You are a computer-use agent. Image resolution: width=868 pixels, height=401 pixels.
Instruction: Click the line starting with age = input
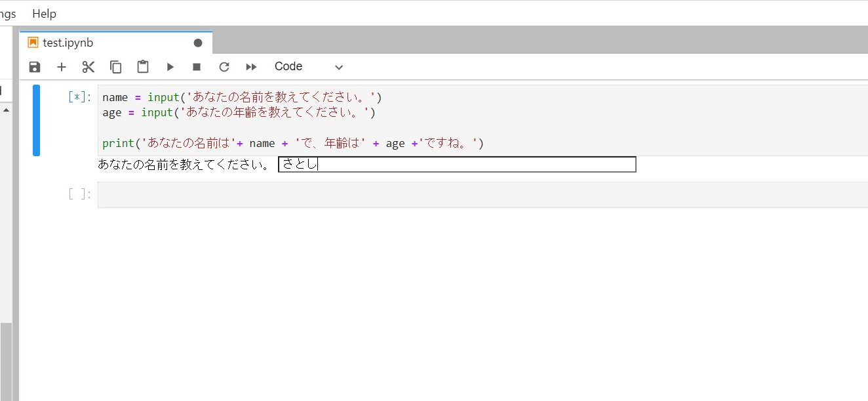(239, 112)
